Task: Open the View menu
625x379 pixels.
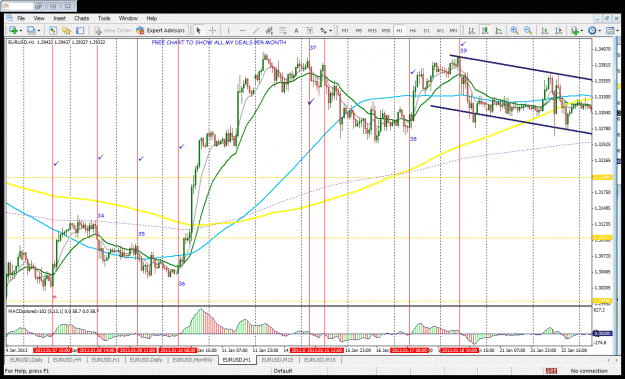Action: (39, 18)
